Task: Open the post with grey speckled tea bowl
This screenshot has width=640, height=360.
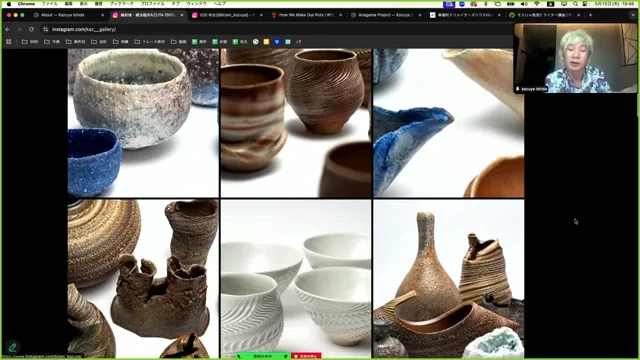Action: [143, 123]
